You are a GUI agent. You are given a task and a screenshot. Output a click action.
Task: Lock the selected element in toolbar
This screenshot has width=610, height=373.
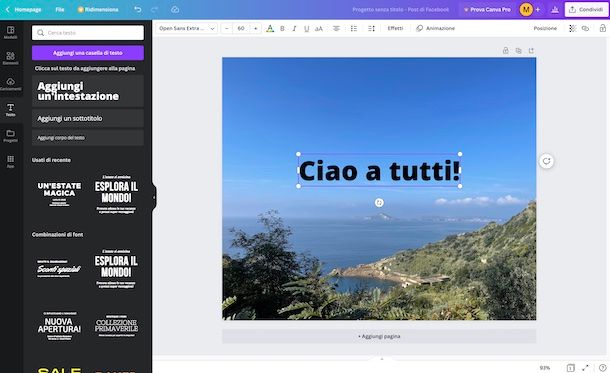[x=602, y=28]
